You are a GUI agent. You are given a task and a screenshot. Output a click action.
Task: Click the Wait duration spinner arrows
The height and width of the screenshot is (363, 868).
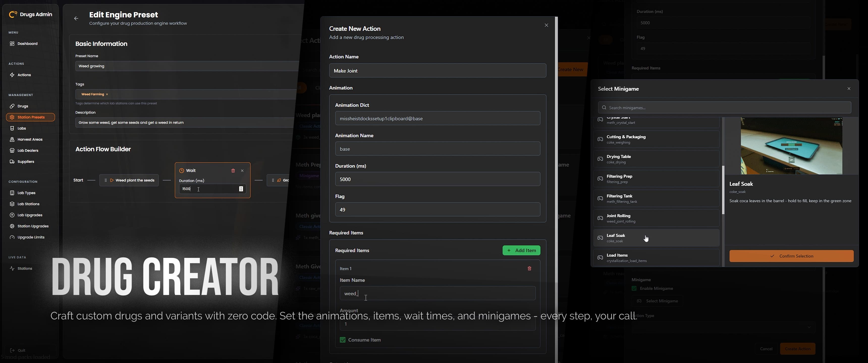(x=241, y=189)
